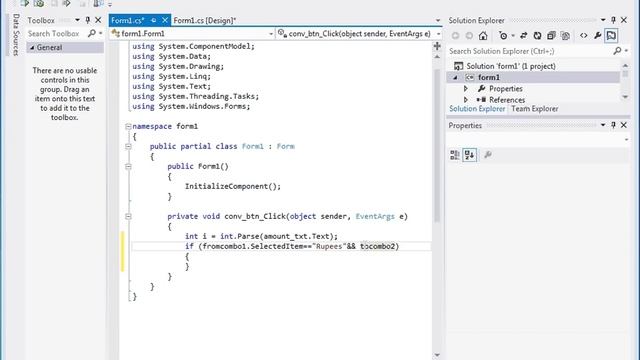
Task: Click the Toolbox search magnifier icon
Action: tap(92, 33)
